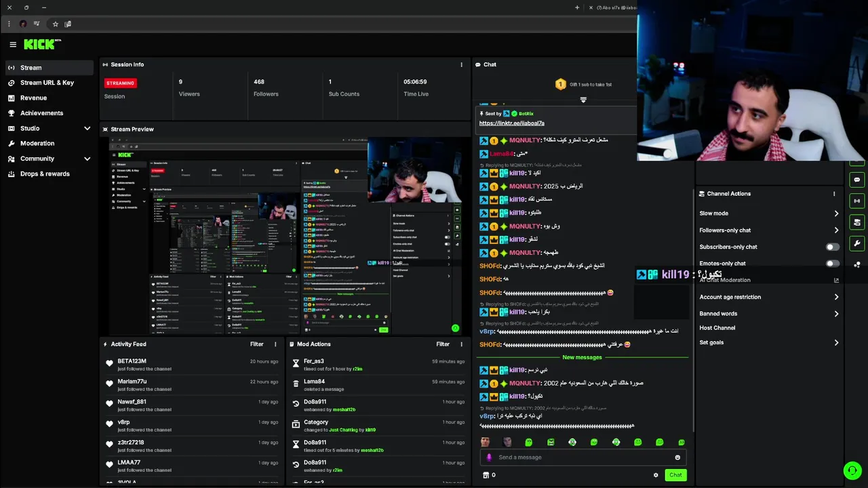The image size is (868, 488).
Task: Open the Mod Actions three-dot menu
Action: point(462,344)
